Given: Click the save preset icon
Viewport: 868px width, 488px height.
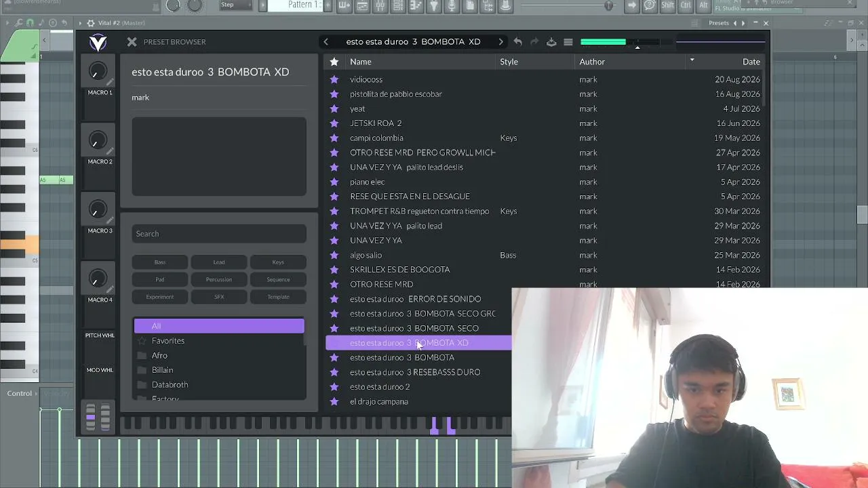Looking at the screenshot, I should click(x=551, y=42).
